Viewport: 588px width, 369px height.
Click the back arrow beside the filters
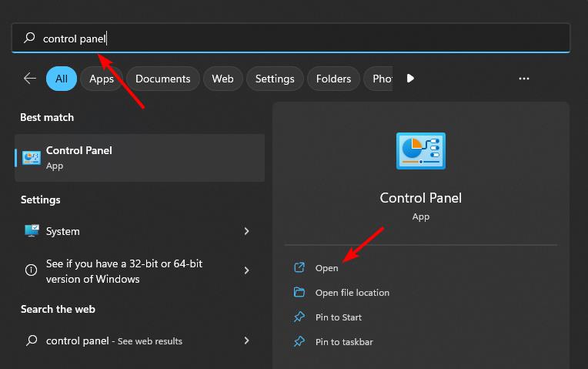pyautogui.click(x=29, y=79)
